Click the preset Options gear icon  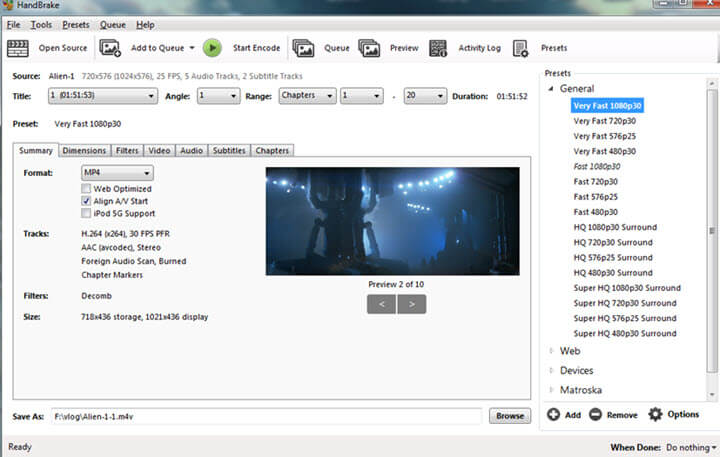click(x=655, y=414)
